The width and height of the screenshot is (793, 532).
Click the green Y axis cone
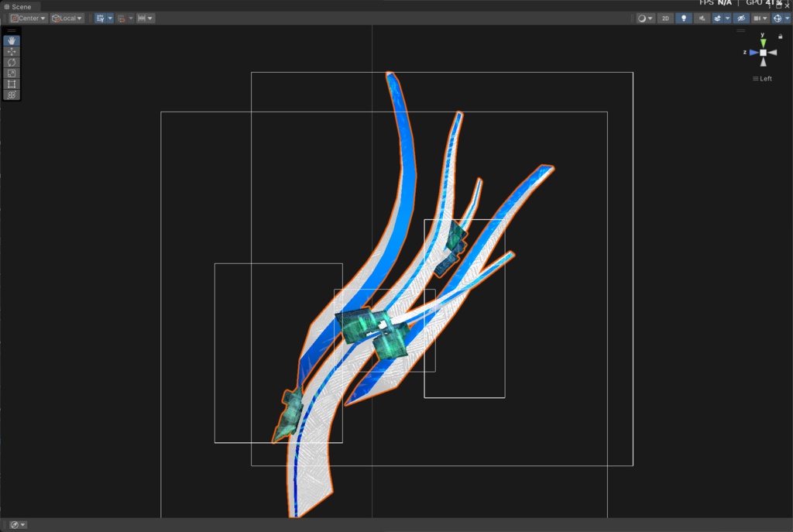[x=763, y=43]
